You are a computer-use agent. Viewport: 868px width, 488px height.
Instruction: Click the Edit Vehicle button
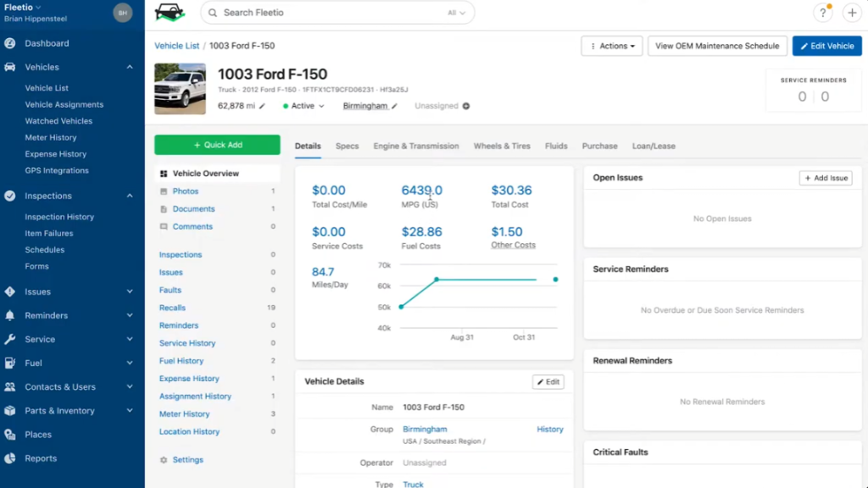click(826, 46)
